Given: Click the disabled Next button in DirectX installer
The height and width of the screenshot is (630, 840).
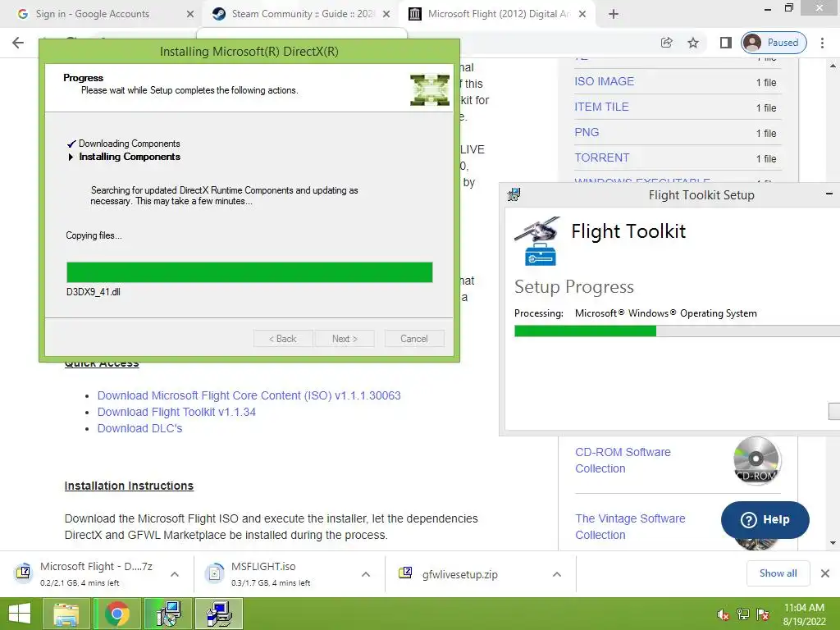Looking at the screenshot, I should (x=345, y=339).
